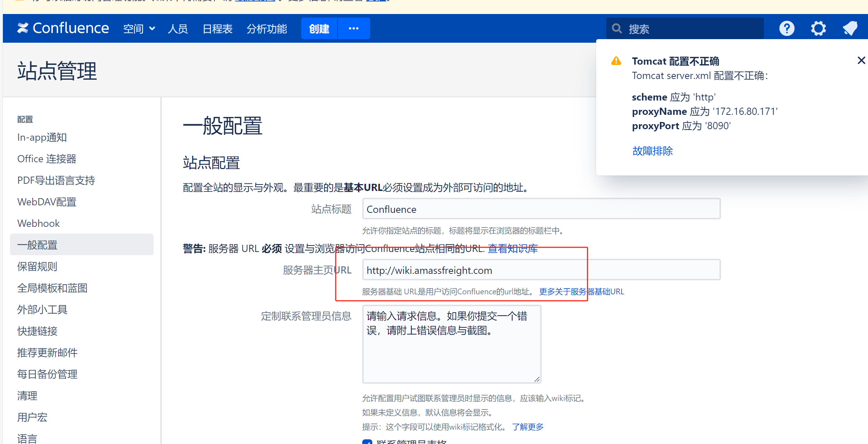Open the help question mark icon
868x444 pixels.
coord(787,28)
